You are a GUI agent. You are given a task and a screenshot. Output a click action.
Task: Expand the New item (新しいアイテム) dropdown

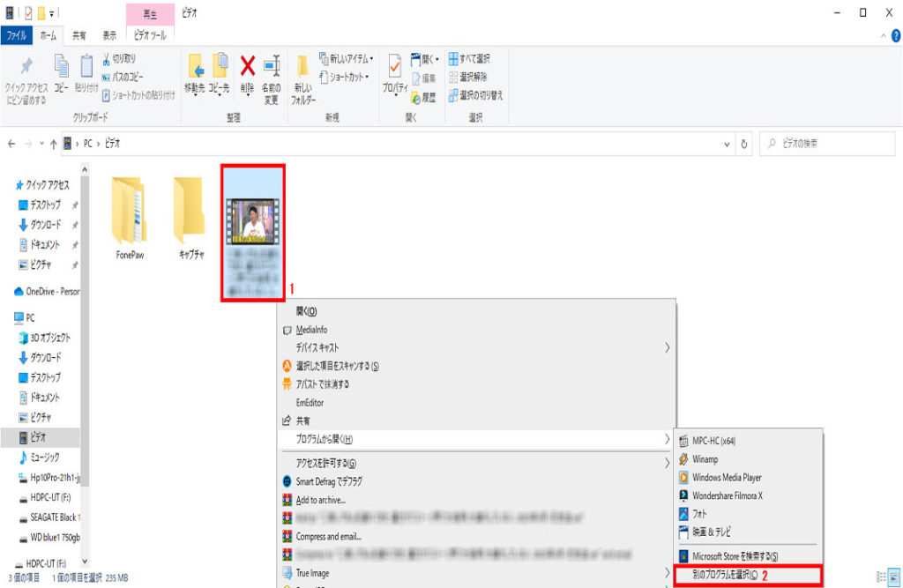[x=346, y=59]
